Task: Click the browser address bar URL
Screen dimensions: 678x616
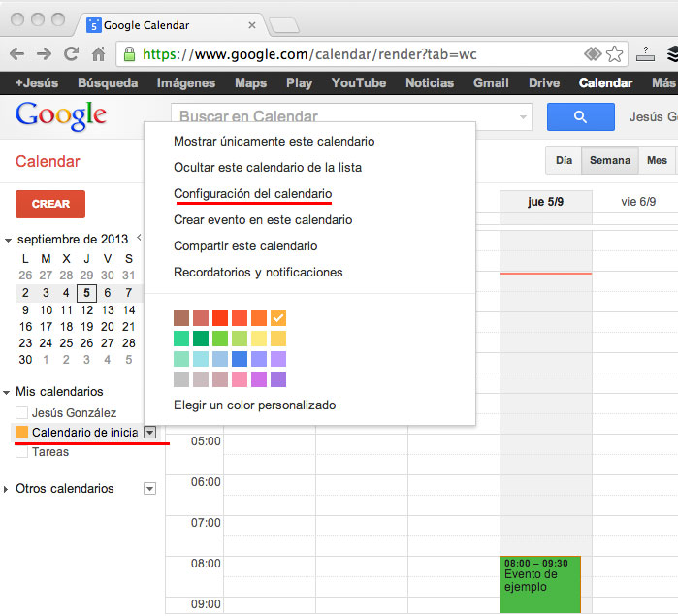Action: (309, 54)
